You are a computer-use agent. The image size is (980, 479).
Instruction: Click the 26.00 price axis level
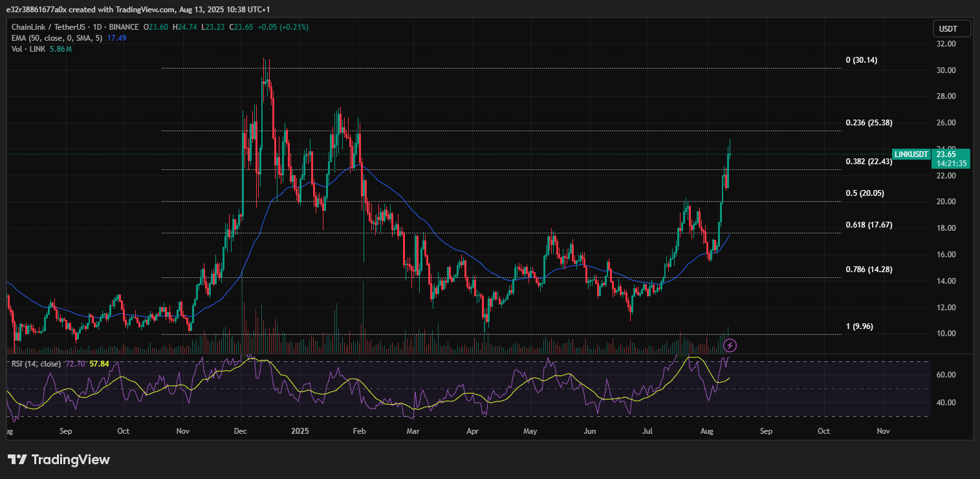pos(946,123)
